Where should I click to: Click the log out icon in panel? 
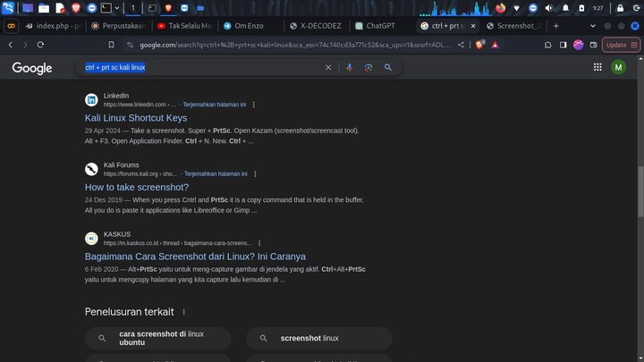[637, 8]
